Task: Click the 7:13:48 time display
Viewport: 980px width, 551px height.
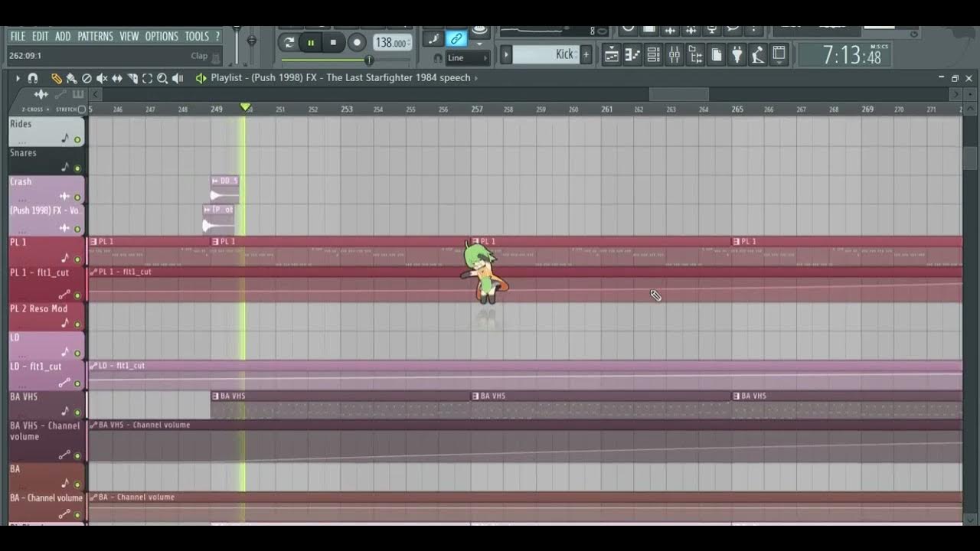Action: click(x=847, y=55)
